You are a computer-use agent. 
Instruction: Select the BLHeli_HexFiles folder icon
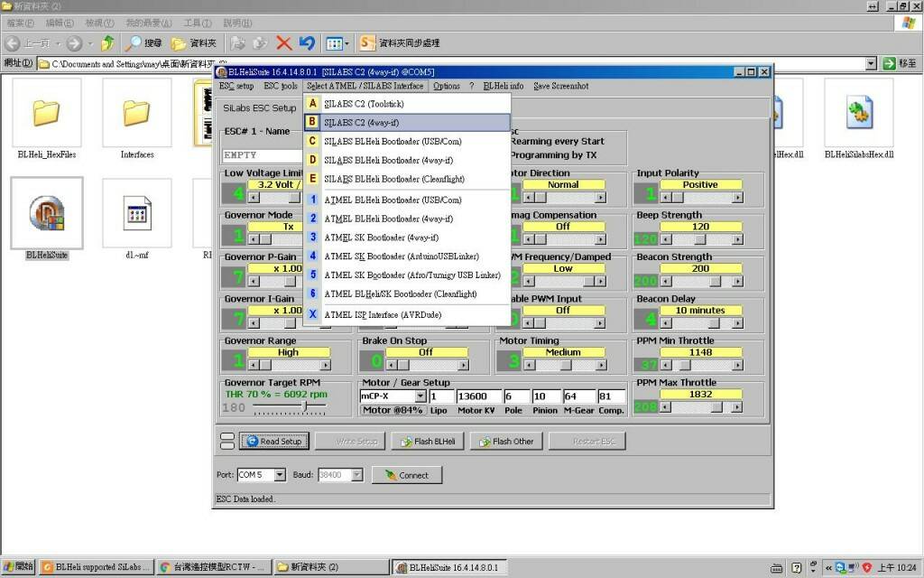coord(47,113)
